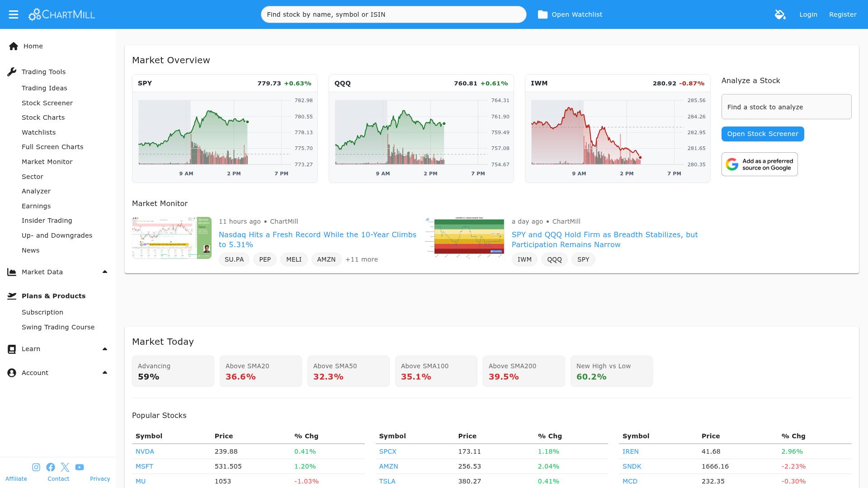Screen dimensions: 868x488
Task: Open ChartMill X (Twitter) icon
Action: tap(65, 467)
